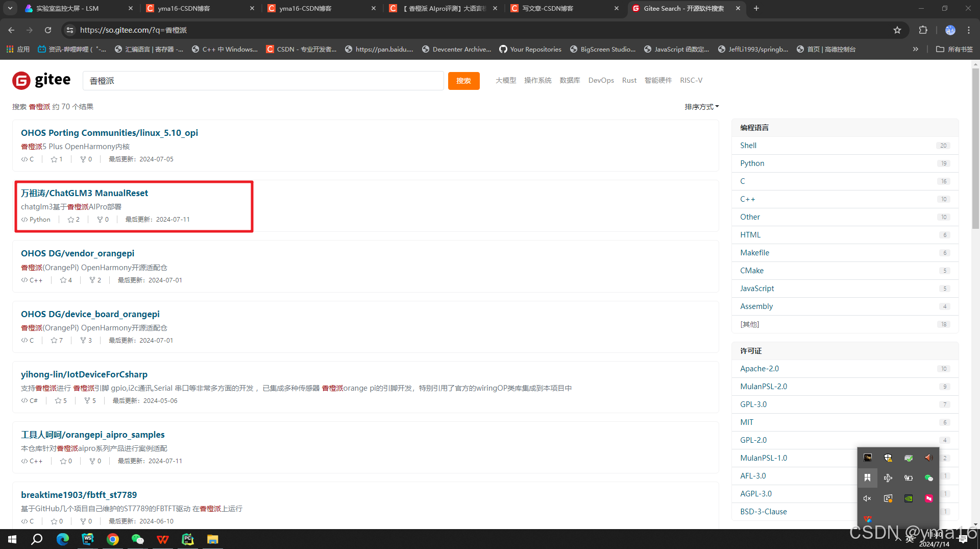The image size is (980, 549).
Task: Switch to 香橙派 AIpro评测 tab
Action: pos(443,8)
